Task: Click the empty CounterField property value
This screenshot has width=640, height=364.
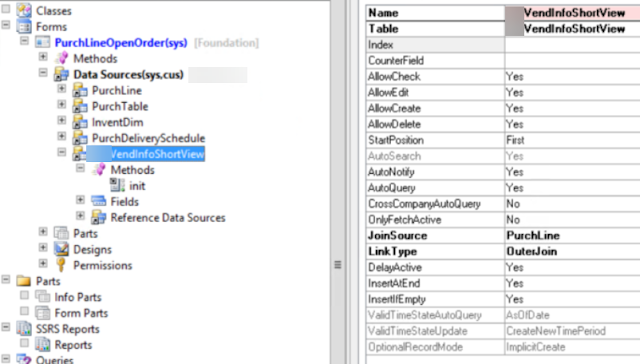Action: 572,60
